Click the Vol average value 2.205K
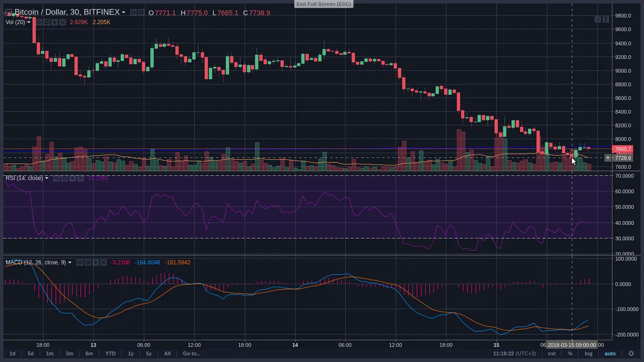The width and height of the screenshot is (644, 362). point(102,22)
